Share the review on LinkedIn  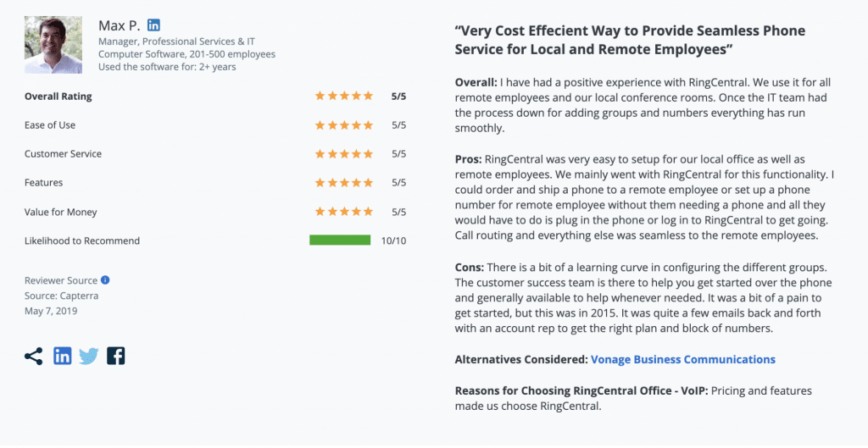(63, 357)
